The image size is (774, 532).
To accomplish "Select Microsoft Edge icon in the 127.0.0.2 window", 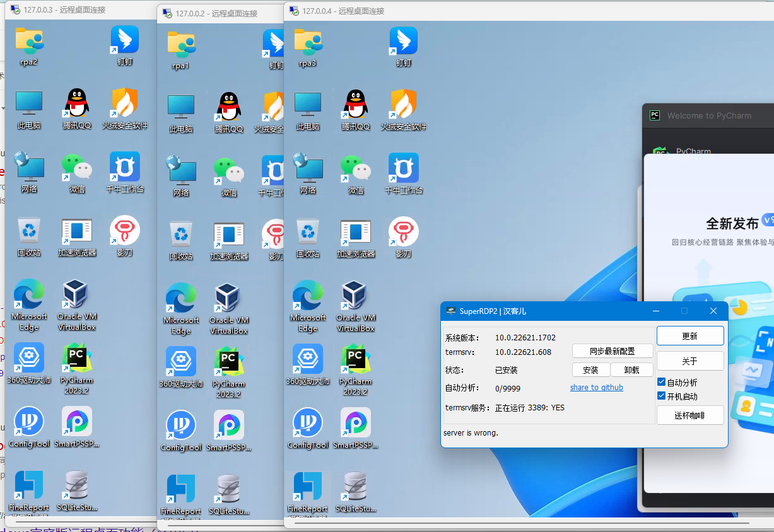I will click(181, 299).
